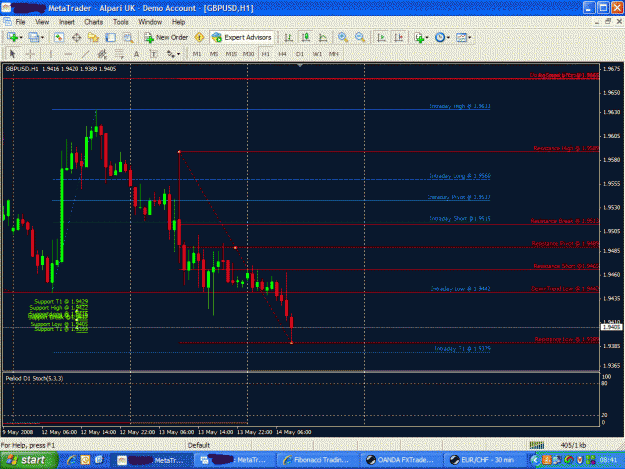Open MetaEditor with the yellow diamond icon
The width and height of the screenshot is (625, 469).
(199, 37)
